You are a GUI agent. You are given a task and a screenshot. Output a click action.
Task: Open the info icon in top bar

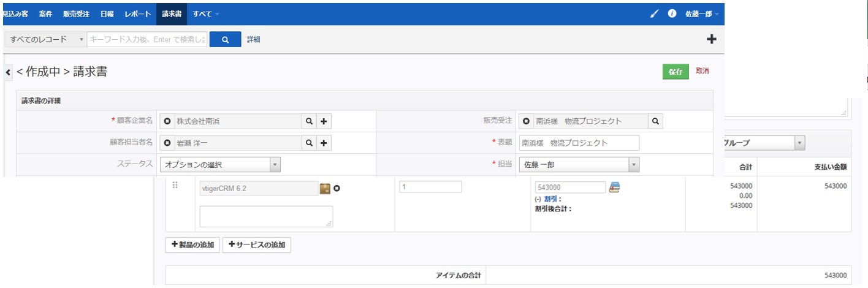pos(672,13)
